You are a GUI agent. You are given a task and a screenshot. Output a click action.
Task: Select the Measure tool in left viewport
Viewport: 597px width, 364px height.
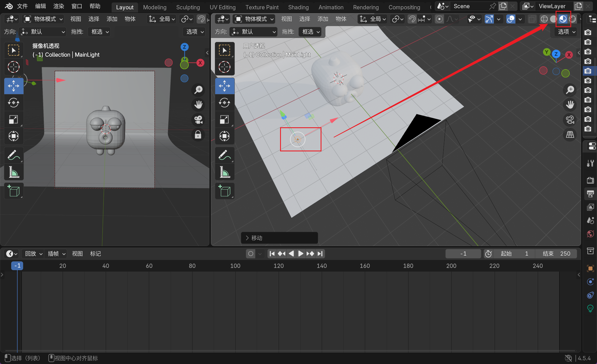pyautogui.click(x=14, y=172)
